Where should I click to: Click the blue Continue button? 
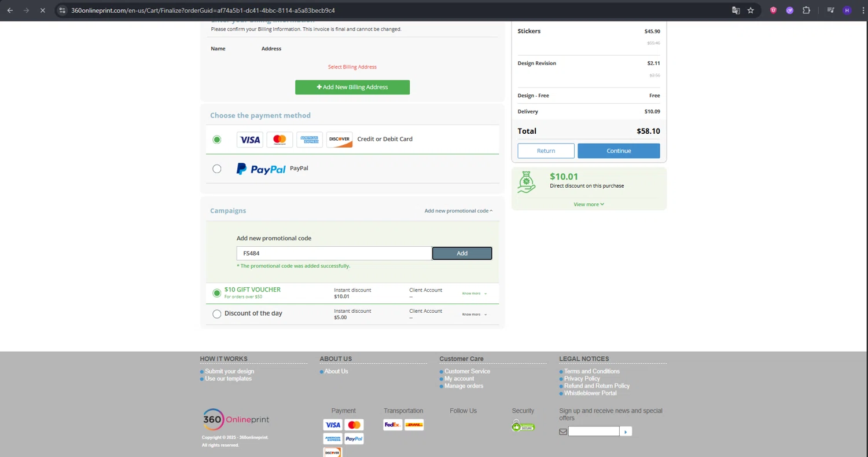click(619, 151)
